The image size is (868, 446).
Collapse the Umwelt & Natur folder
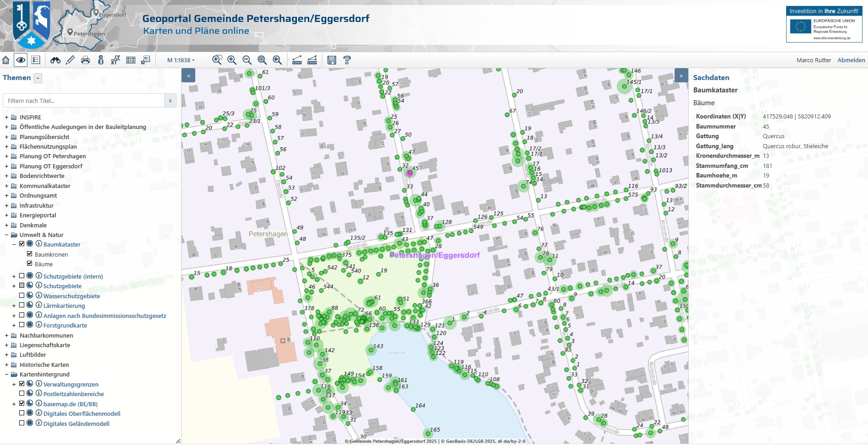[x=7, y=235]
